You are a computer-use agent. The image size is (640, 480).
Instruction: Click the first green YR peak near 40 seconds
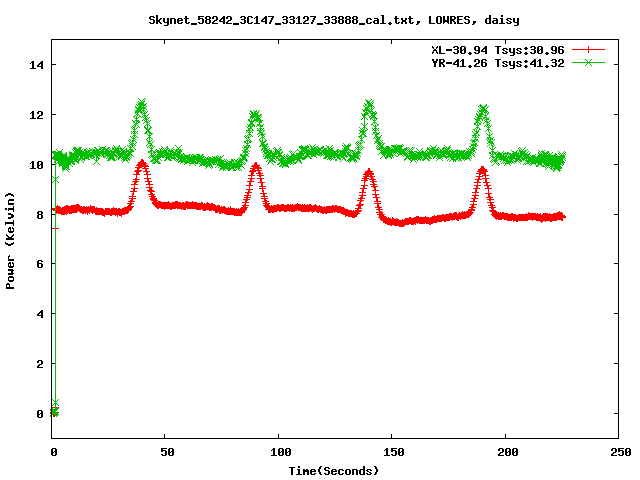(142, 103)
